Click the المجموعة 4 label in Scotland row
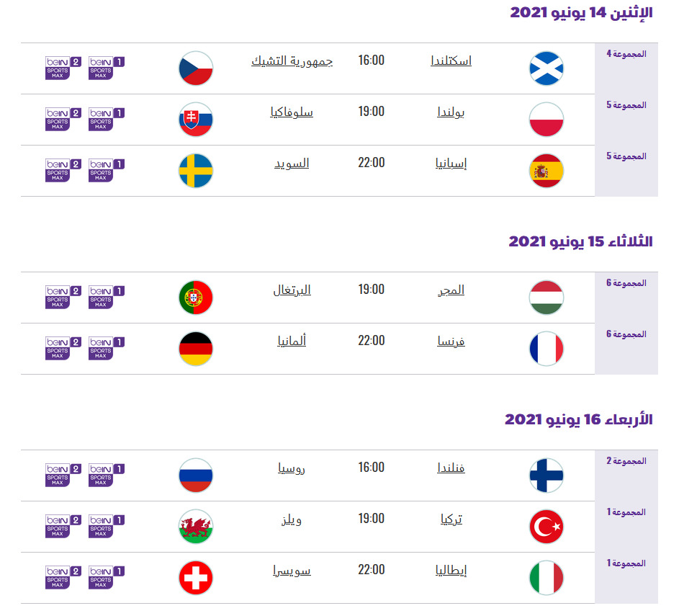This screenshot has width=679, height=616. tap(626, 54)
